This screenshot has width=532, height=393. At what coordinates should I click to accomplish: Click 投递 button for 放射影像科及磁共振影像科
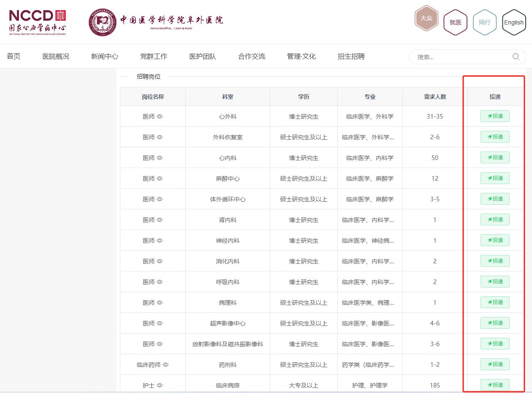tap(495, 344)
